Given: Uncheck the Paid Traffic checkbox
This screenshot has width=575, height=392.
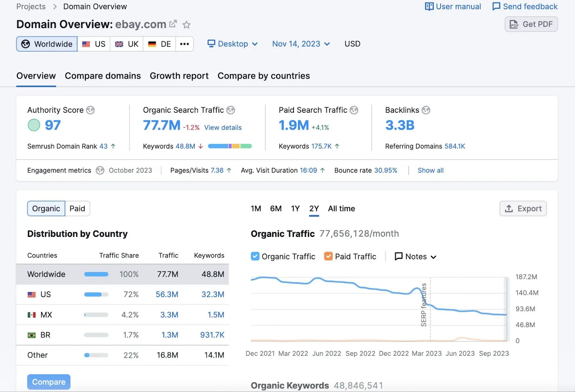Looking at the screenshot, I should [328, 256].
